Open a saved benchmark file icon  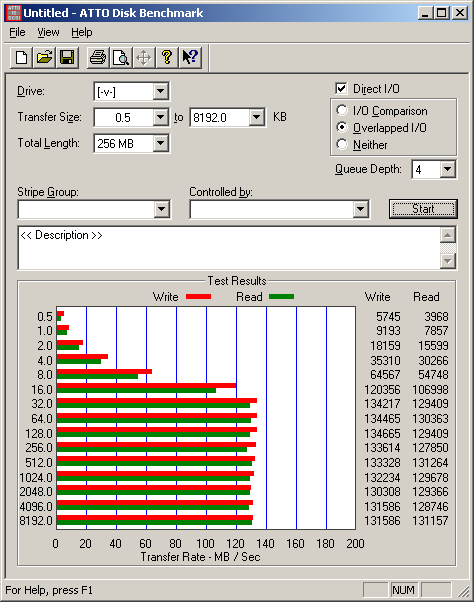[44, 58]
